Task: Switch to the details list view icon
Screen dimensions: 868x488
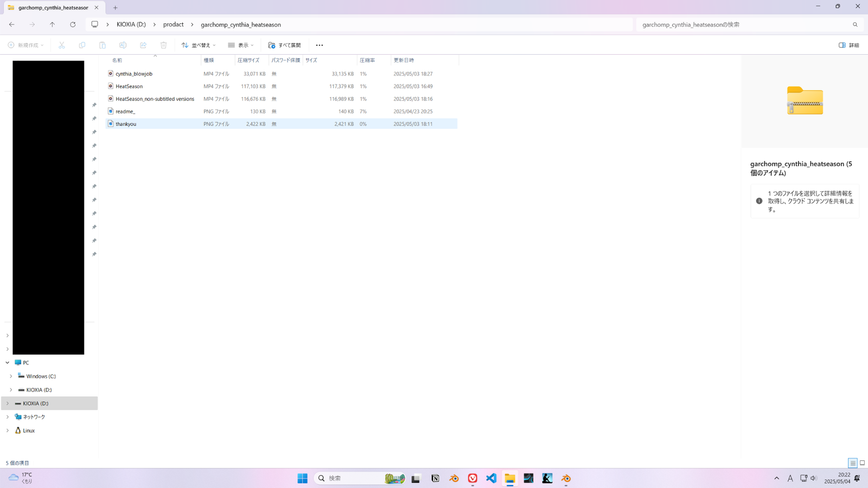Action: click(x=853, y=463)
